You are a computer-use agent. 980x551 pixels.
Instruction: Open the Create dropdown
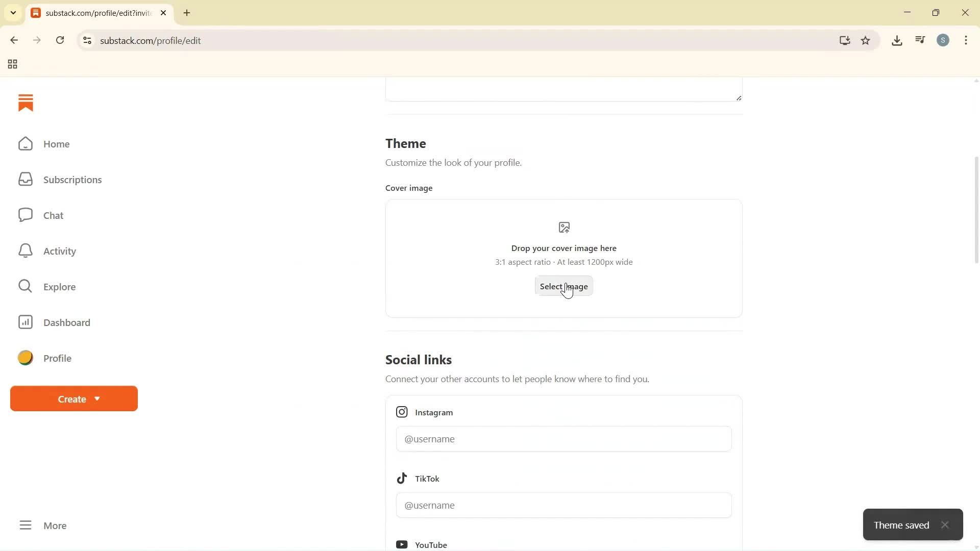(73, 398)
